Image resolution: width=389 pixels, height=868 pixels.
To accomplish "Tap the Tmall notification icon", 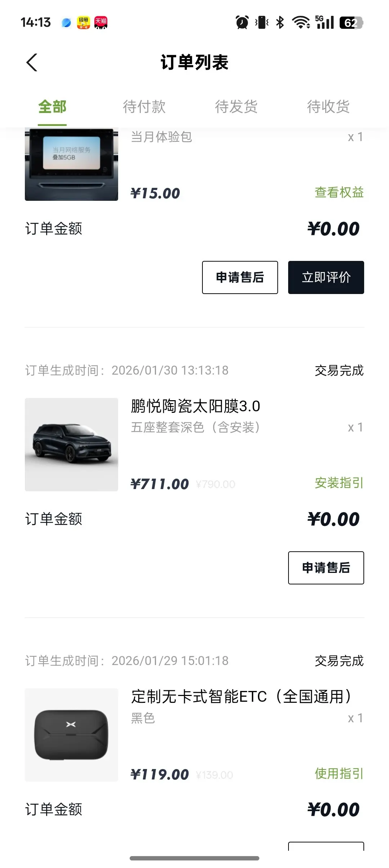I will [x=100, y=23].
